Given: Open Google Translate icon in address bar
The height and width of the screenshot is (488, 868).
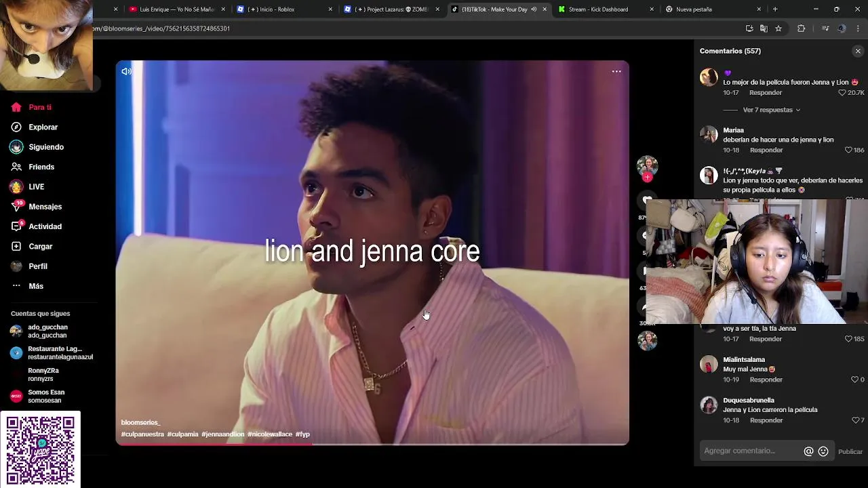Looking at the screenshot, I should (764, 28).
